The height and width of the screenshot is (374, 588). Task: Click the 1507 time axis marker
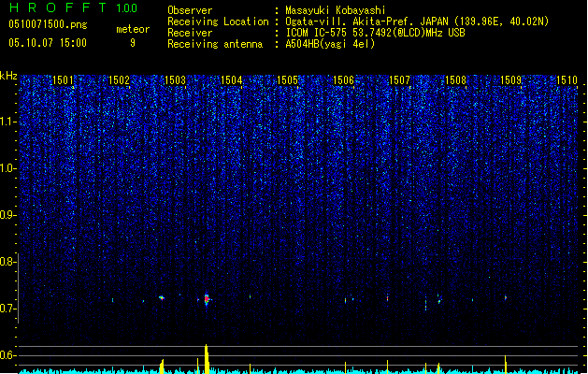click(x=400, y=80)
